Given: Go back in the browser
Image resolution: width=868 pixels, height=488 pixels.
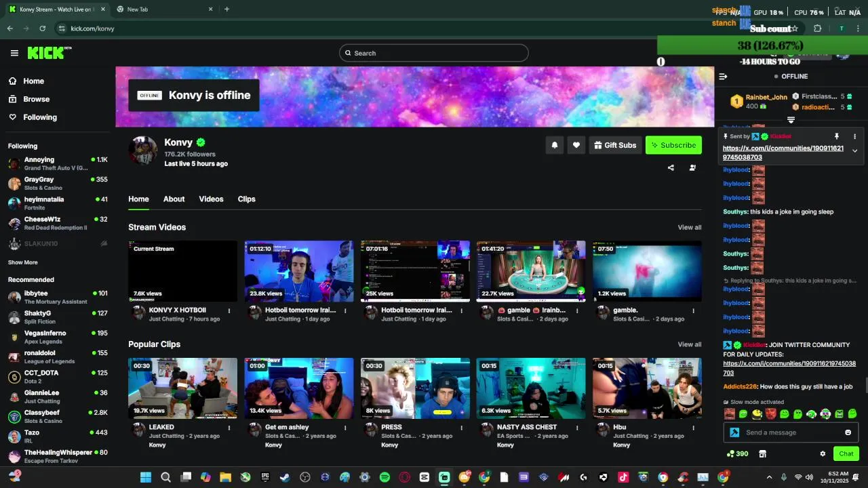Looking at the screenshot, I should pyautogui.click(x=9, y=28).
